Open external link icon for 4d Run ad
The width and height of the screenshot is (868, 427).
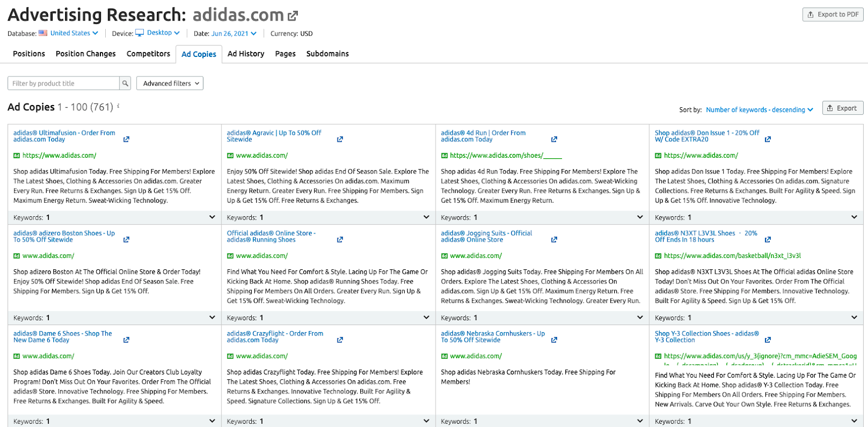pyautogui.click(x=554, y=139)
